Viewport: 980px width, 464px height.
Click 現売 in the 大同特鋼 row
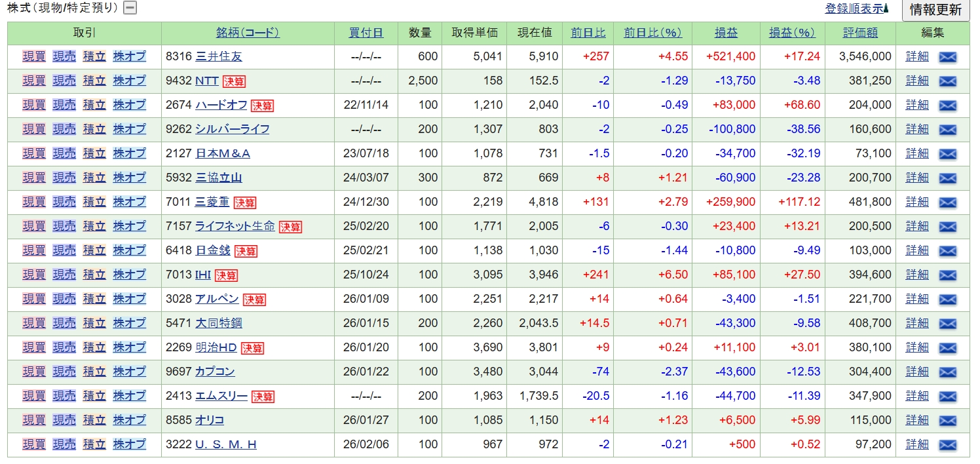tap(64, 323)
